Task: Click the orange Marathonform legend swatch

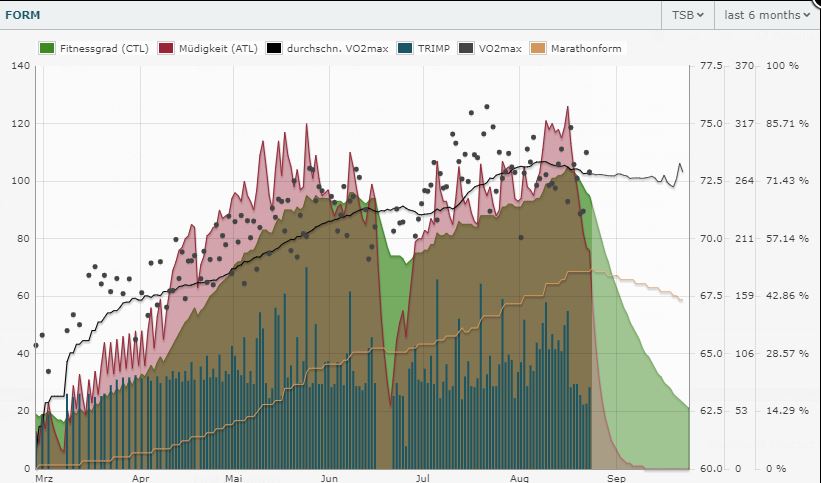Action: [x=539, y=47]
